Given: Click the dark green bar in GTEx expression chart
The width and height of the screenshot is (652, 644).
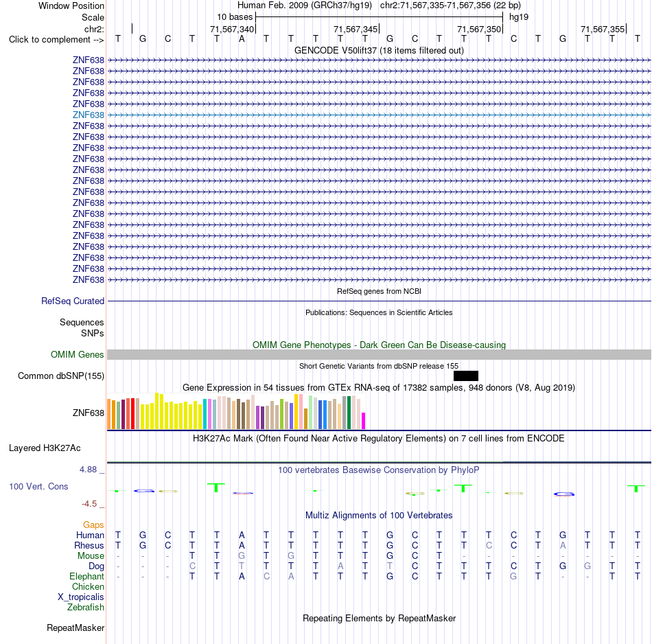Looking at the screenshot, I should (x=349, y=413).
